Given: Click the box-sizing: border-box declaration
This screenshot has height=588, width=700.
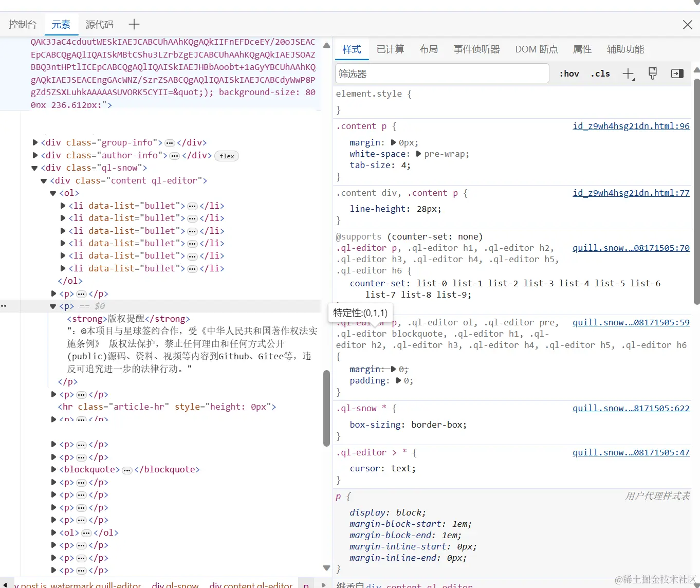Looking at the screenshot, I should [408, 425].
